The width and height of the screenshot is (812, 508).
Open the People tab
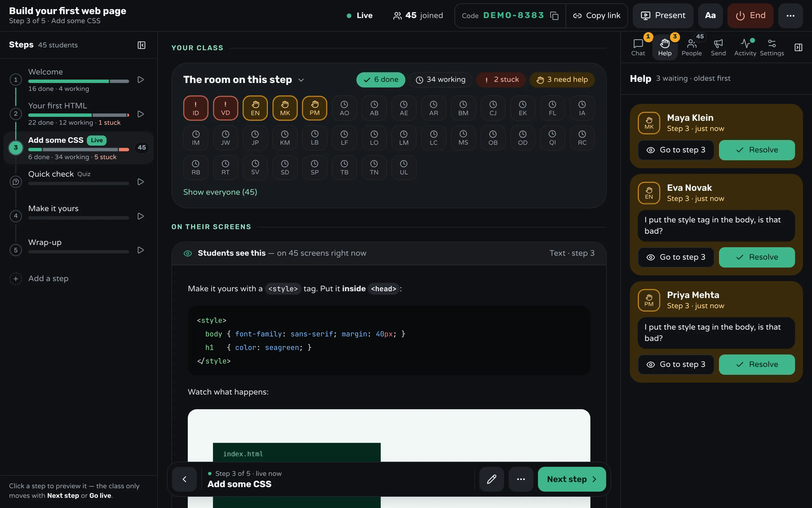click(x=692, y=47)
